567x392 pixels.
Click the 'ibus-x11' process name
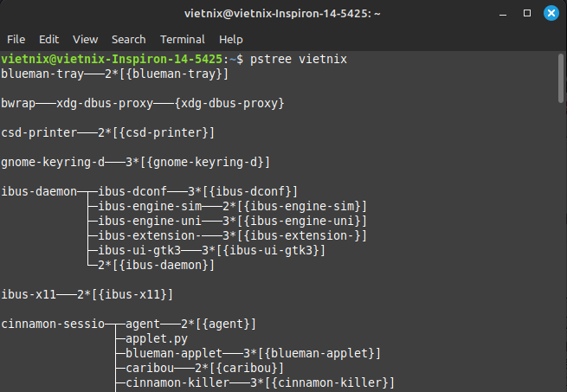coord(29,294)
